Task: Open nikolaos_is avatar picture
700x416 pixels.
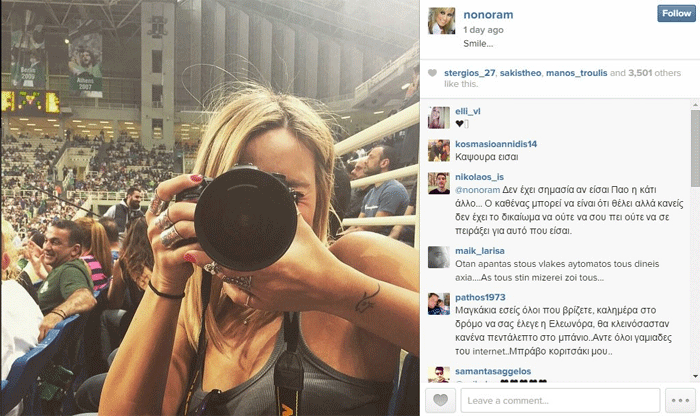Action: point(439,183)
